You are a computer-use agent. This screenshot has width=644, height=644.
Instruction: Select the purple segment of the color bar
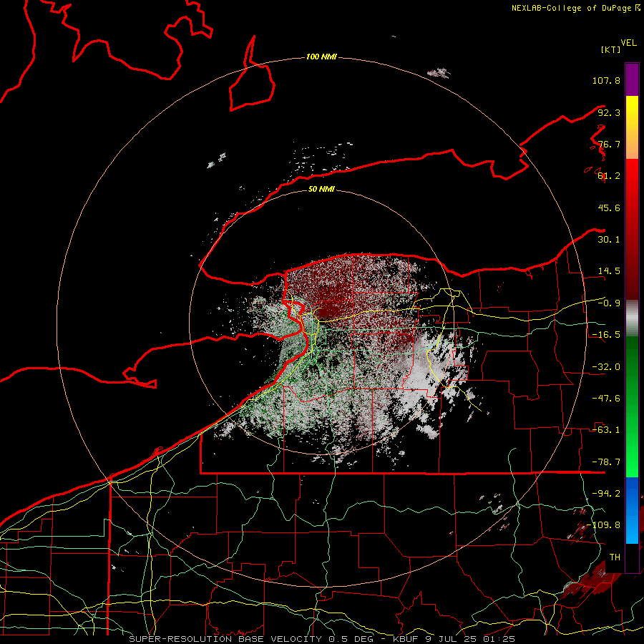point(632,79)
